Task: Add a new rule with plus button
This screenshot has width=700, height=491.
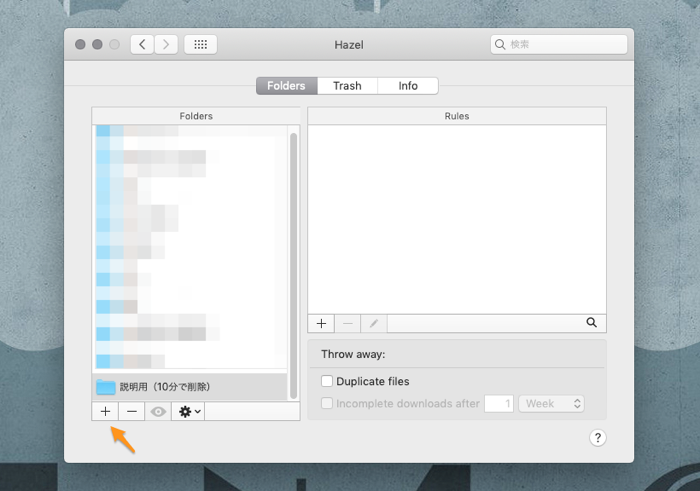Action: pyautogui.click(x=321, y=324)
